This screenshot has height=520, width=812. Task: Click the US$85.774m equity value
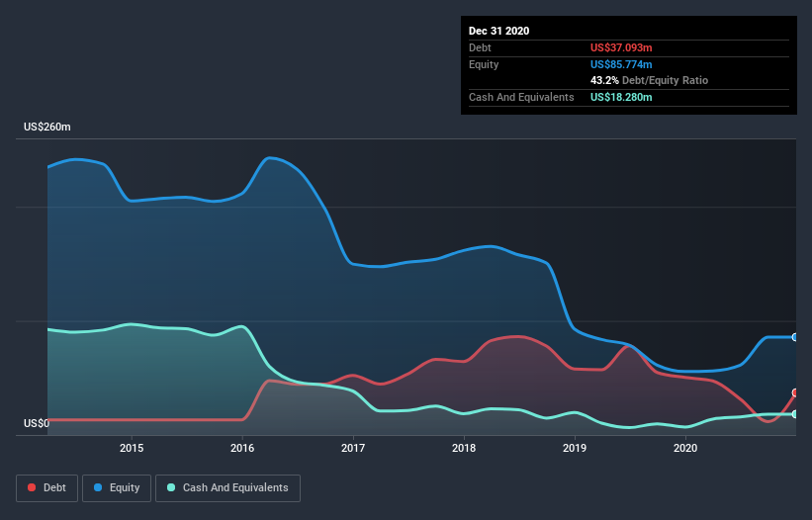[621, 64]
